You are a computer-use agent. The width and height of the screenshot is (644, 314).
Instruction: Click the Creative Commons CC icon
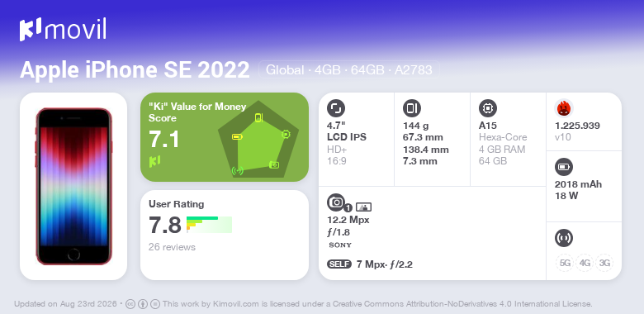pyautogui.click(x=130, y=304)
